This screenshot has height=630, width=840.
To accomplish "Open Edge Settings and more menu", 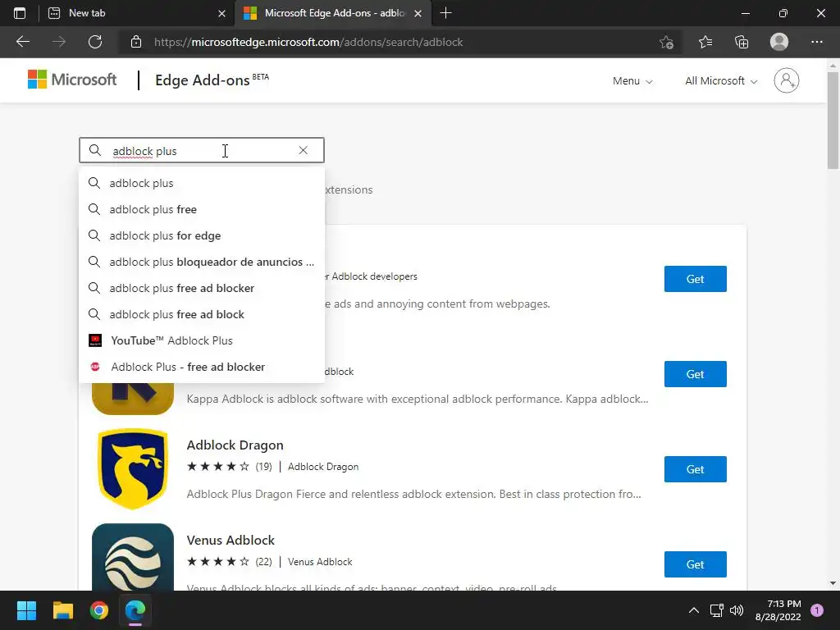I will (816, 42).
